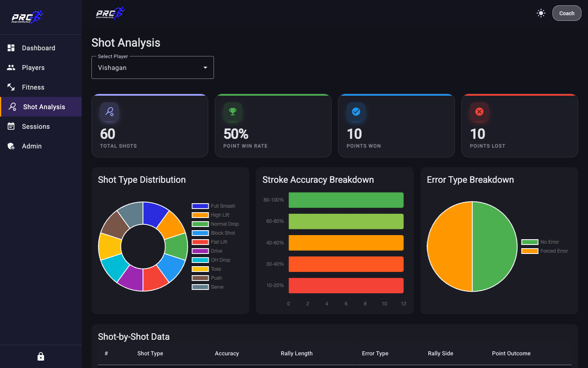
Task: Click the green No Error pie half
Action: pyautogui.click(x=495, y=247)
